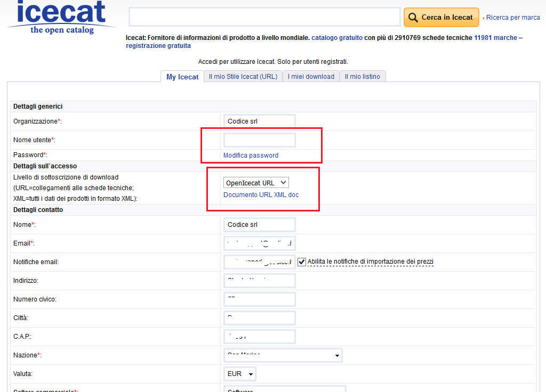Click the Abilita le notifiche di importazione label
Image resolution: width=546 pixels, height=392 pixels.
coord(371,262)
